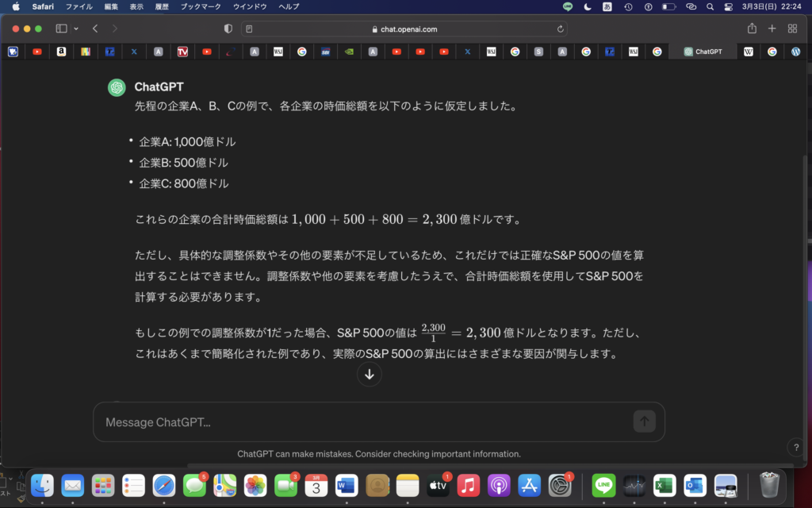Show the Safari tab overview grid

click(x=792, y=29)
